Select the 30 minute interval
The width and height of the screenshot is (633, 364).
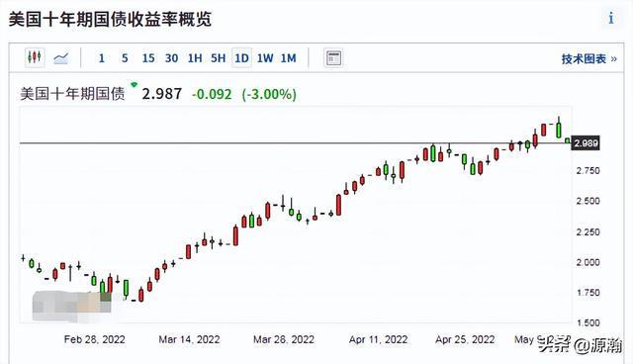(171, 58)
